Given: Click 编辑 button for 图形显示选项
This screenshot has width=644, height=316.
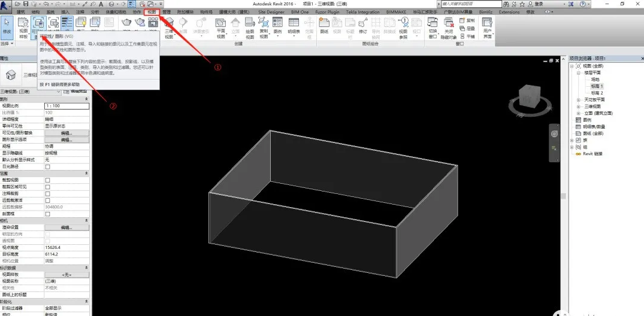Looking at the screenshot, I should (66, 140).
